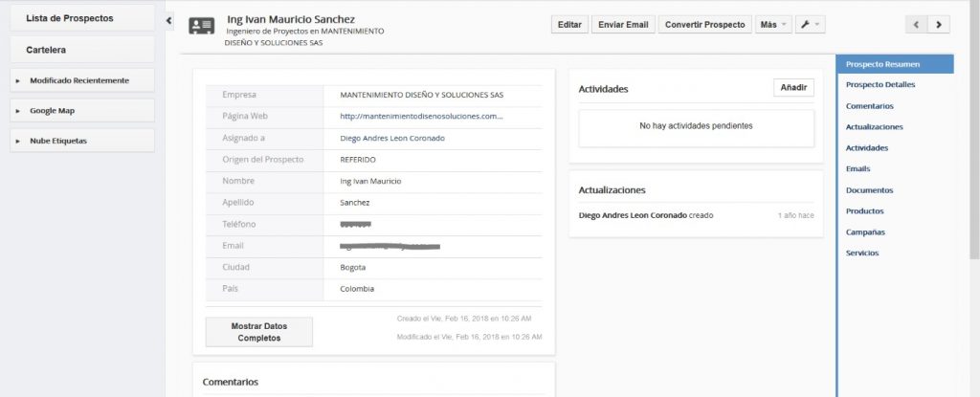Add a new activity with Añadir
Viewport: 980px width, 397px height.
click(x=793, y=88)
